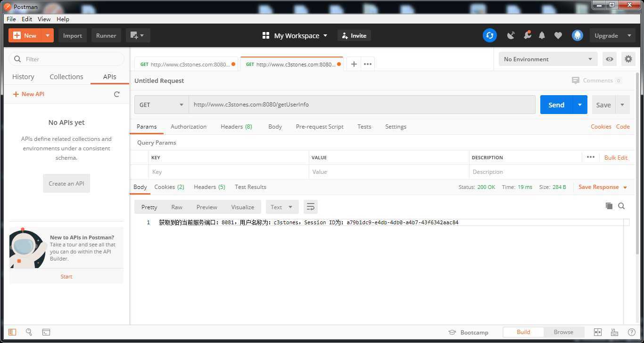The image size is (644, 343).
Task: Click the sync status icon
Action: [490, 35]
